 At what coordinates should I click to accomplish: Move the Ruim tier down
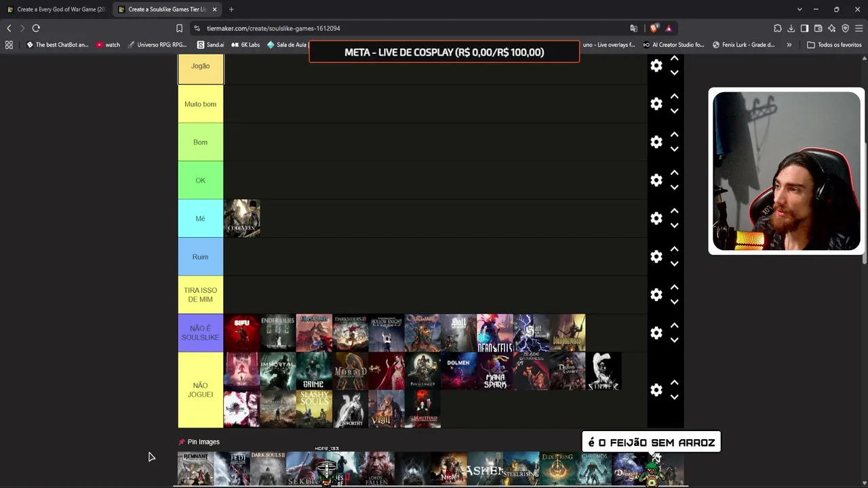coord(674,264)
